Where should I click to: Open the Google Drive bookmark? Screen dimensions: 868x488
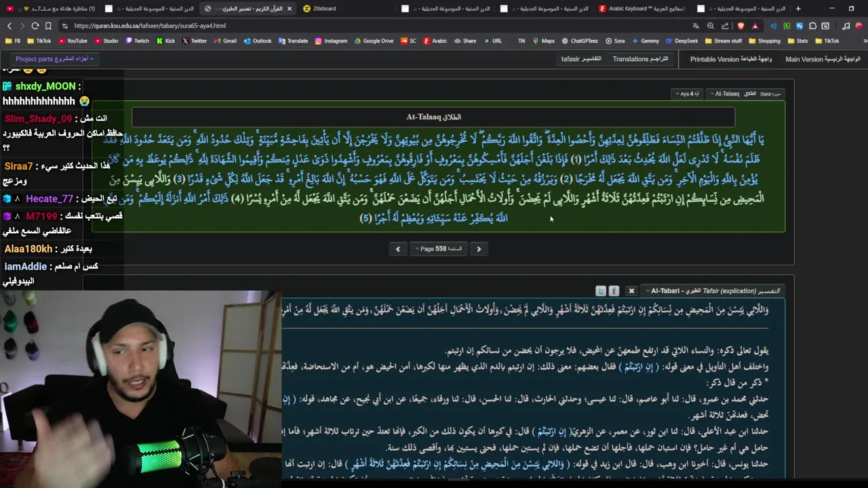click(x=373, y=41)
